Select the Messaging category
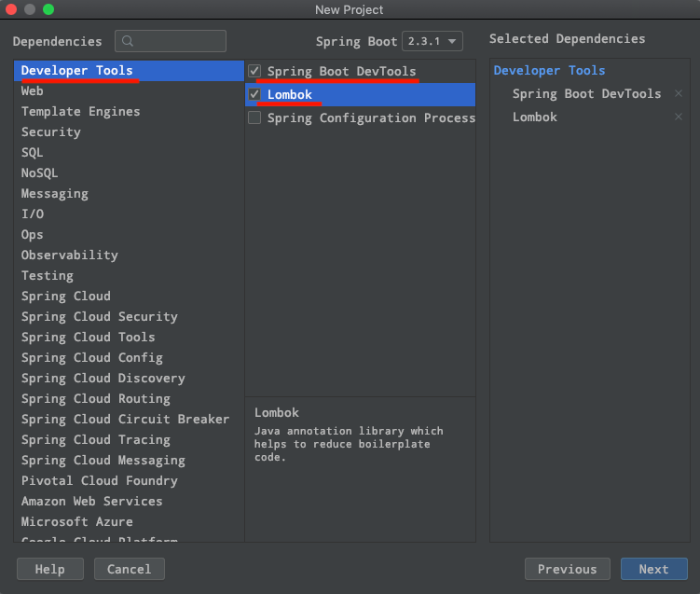The height and width of the screenshot is (594, 700). coord(129,194)
